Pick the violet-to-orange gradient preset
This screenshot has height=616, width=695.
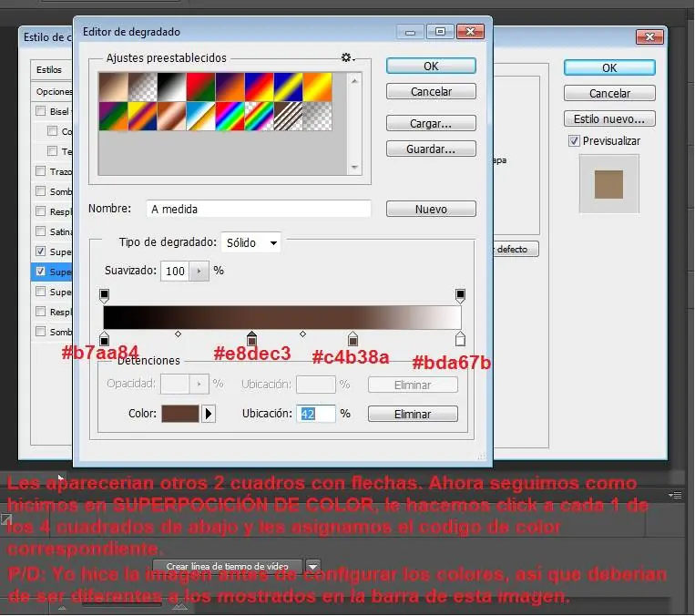(x=230, y=87)
